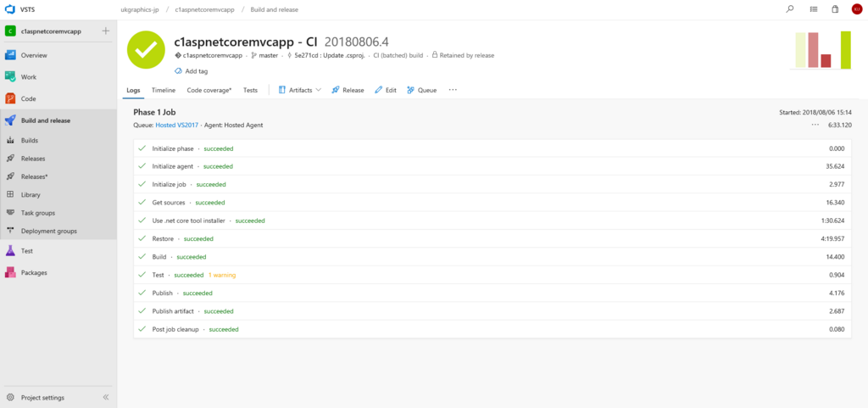
Task: Switch to the Timeline tab
Action: pos(164,90)
